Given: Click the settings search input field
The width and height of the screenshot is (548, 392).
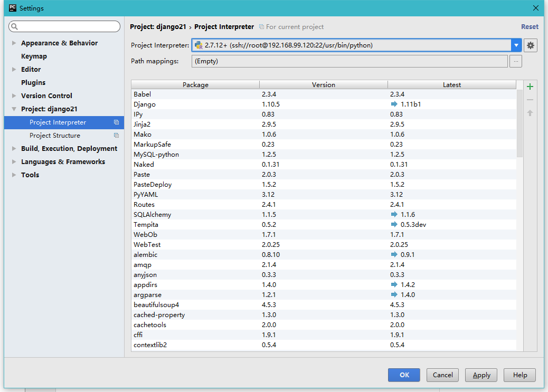Looking at the screenshot, I should pyautogui.click(x=64, y=26).
